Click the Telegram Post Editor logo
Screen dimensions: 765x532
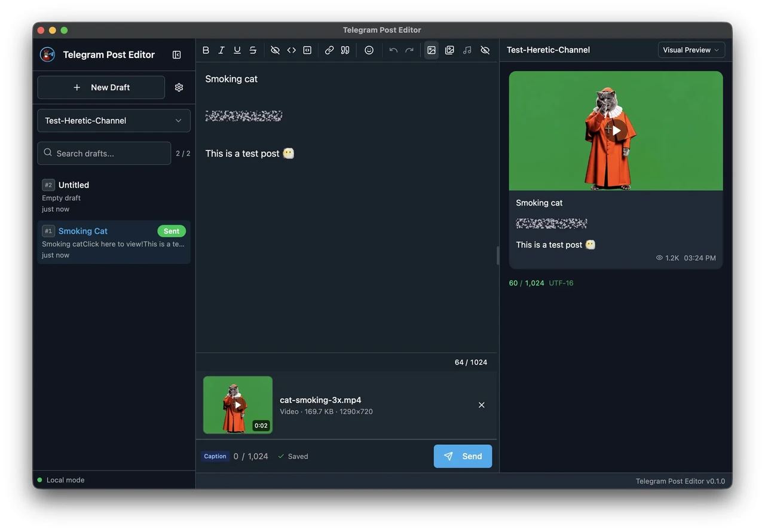pos(47,54)
